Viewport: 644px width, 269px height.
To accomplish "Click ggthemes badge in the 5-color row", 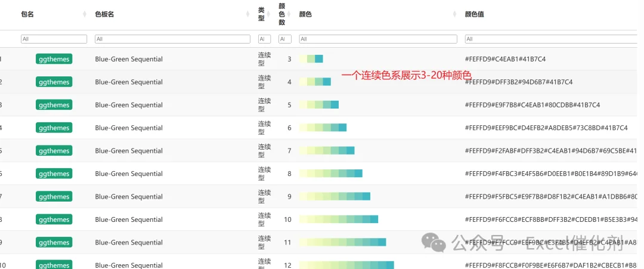I will [x=54, y=105].
